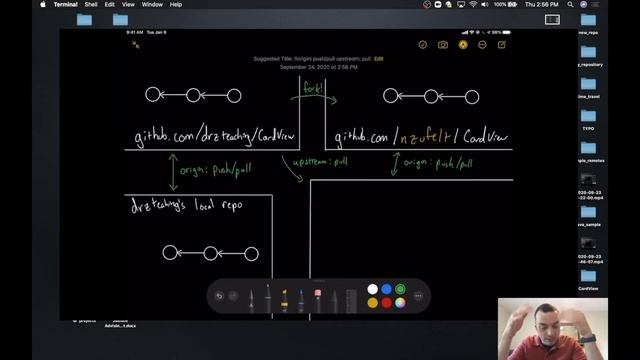
Task: Tap the redo button in drawing palette
Action: (233, 296)
